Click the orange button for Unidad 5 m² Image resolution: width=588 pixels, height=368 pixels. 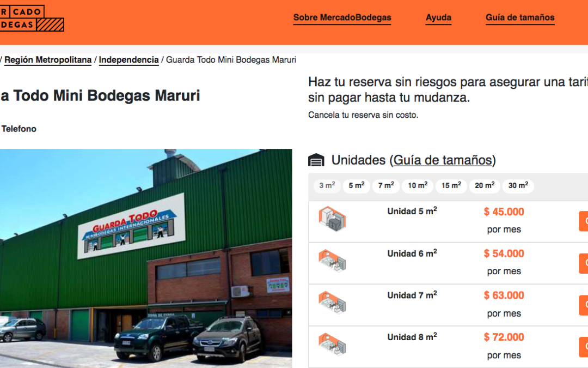click(584, 221)
